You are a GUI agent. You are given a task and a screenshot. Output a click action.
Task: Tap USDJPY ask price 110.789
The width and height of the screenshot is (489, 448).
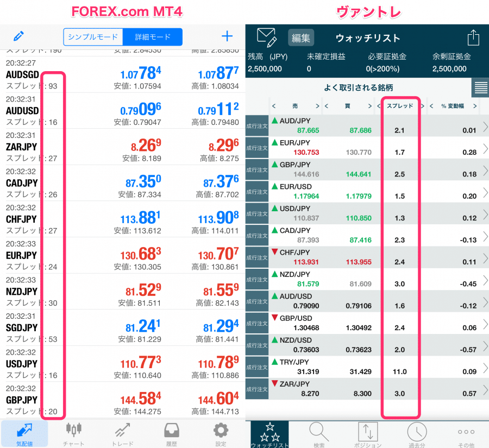coord(218,362)
